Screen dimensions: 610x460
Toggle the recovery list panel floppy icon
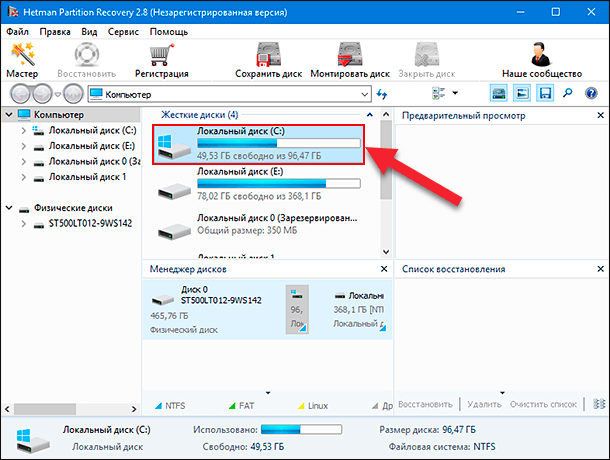545,93
